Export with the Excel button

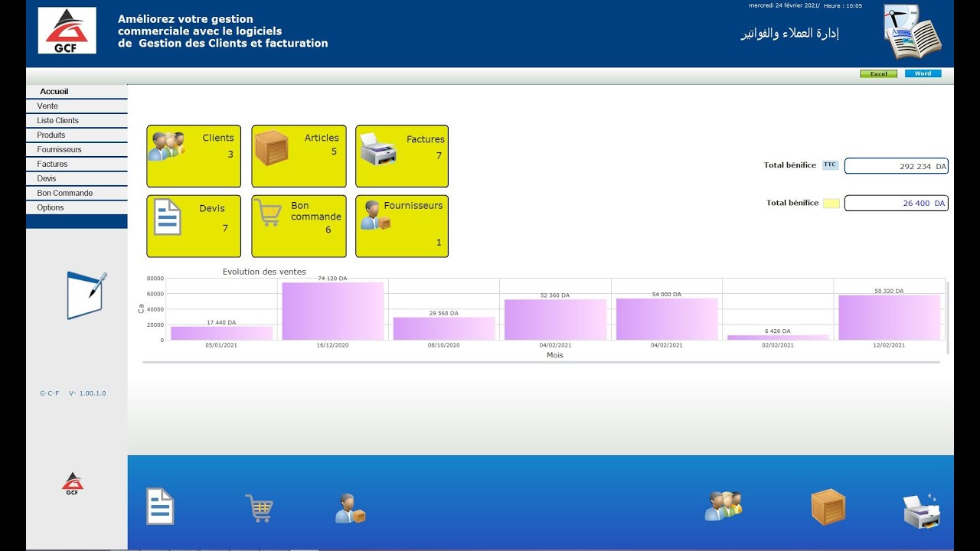(x=878, y=74)
